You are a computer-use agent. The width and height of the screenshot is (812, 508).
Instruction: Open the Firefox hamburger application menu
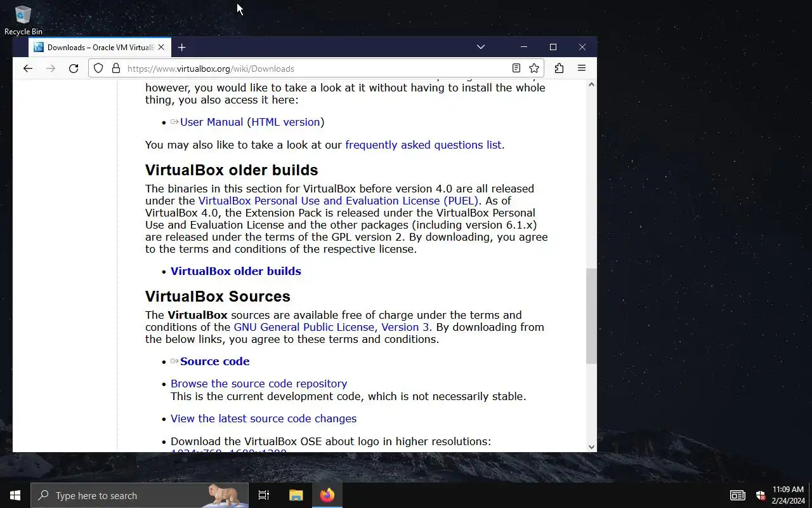581,69
